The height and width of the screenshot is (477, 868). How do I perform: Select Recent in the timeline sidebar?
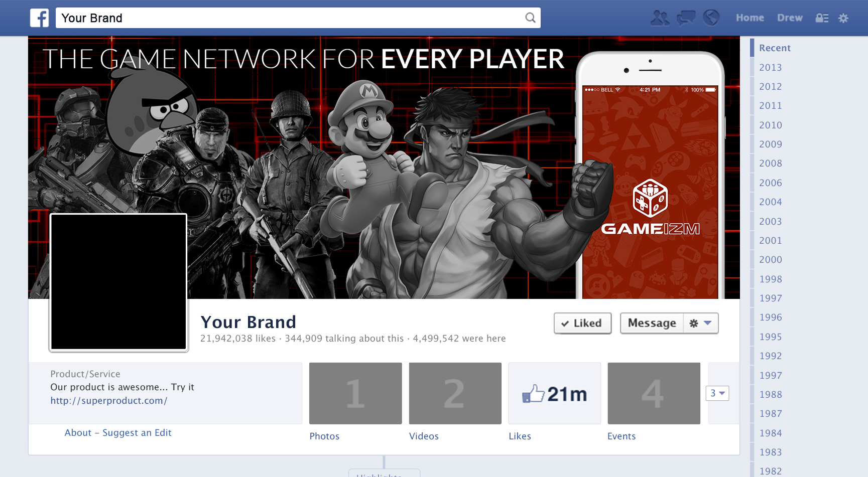[x=775, y=48]
